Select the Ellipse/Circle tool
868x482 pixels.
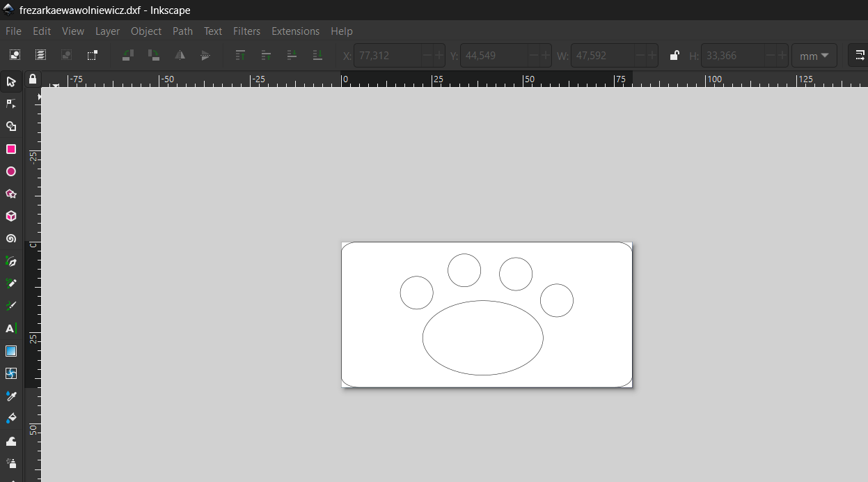pyautogui.click(x=11, y=171)
